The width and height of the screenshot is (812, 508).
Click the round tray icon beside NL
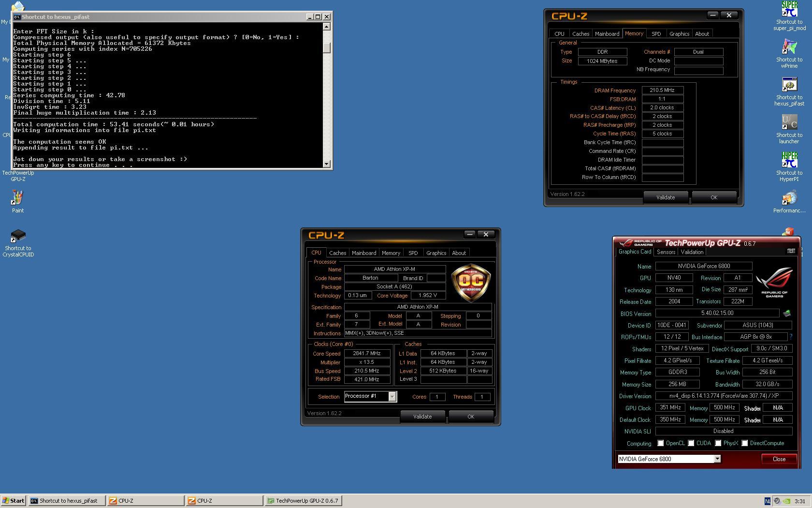(777, 501)
